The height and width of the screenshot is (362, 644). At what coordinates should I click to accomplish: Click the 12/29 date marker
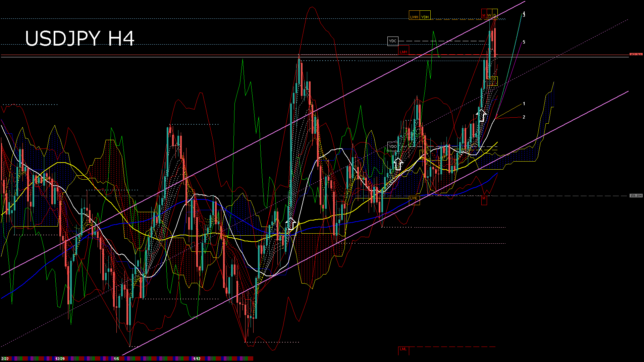pos(60,359)
